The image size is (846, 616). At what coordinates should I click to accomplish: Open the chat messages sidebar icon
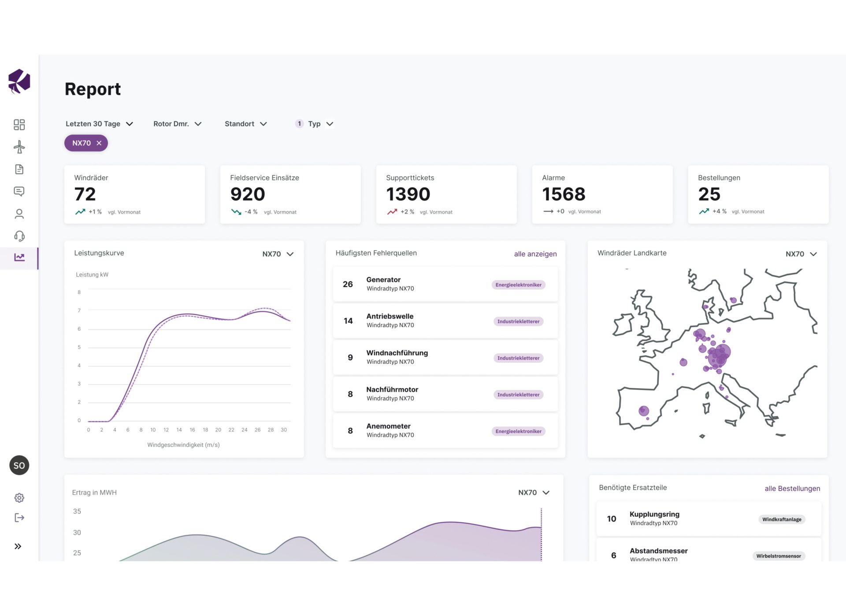coord(19,192)
